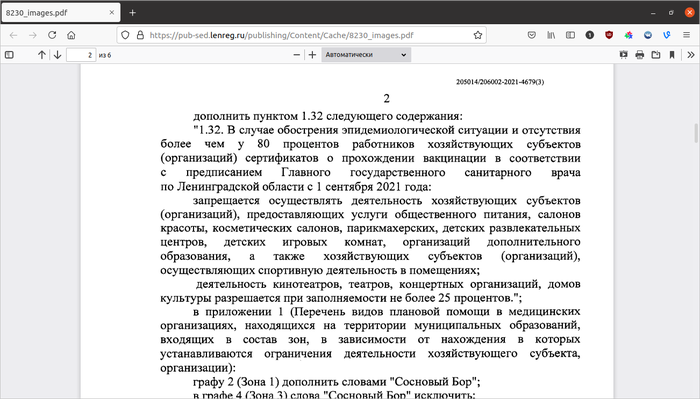Zoom out the PDF document
Viewport: 700px width, 399px height.
click(x=296, y=55)
